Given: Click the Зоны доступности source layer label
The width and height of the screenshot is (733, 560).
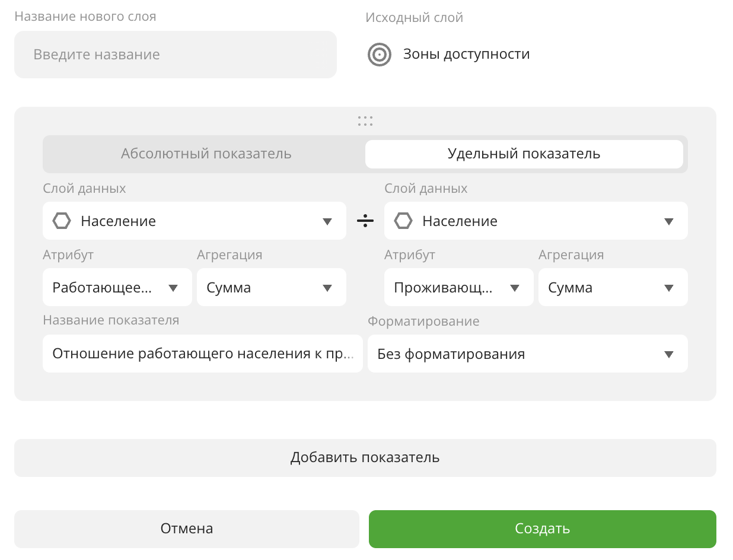Looking at the screenshot, I should tap(466, 55).
